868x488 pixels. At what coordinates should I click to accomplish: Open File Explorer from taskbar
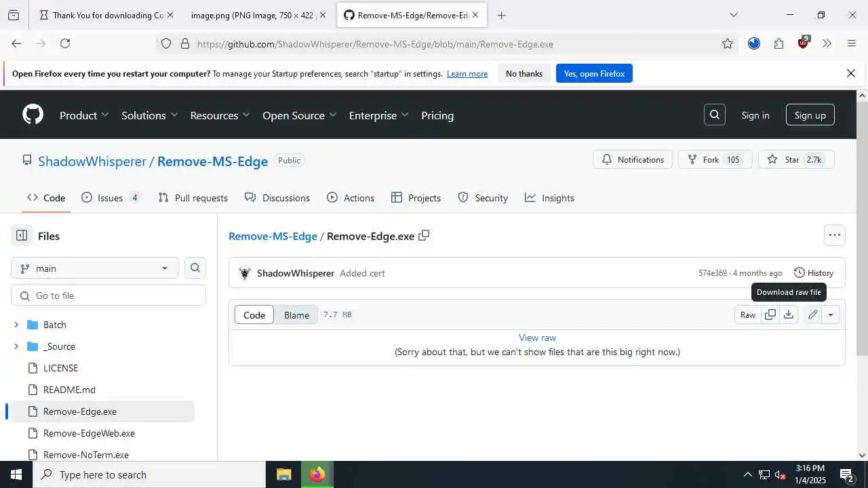tap(283, 474)
